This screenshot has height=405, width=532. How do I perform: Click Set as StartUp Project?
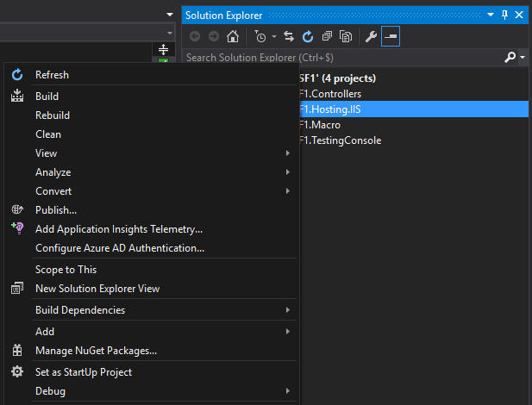[83, 372]
